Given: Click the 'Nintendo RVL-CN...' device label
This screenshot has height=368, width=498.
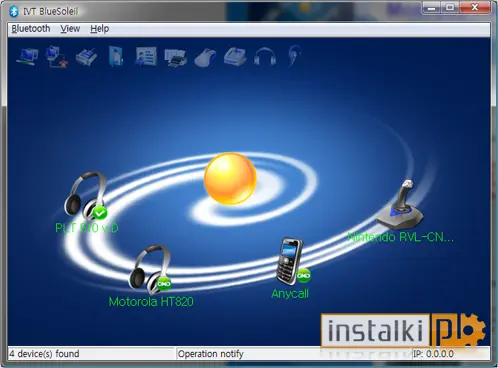Looking at the screenshot, I should tap(401, 237).
